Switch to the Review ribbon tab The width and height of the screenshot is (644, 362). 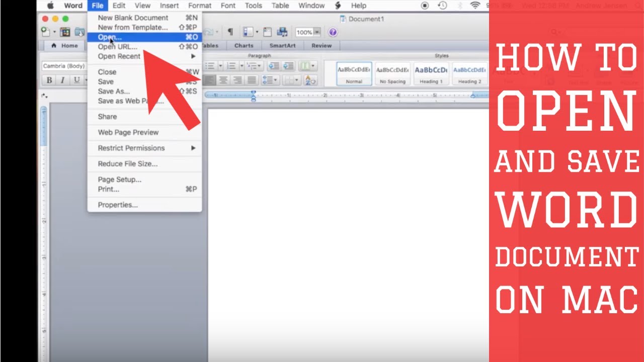[321, 46]
